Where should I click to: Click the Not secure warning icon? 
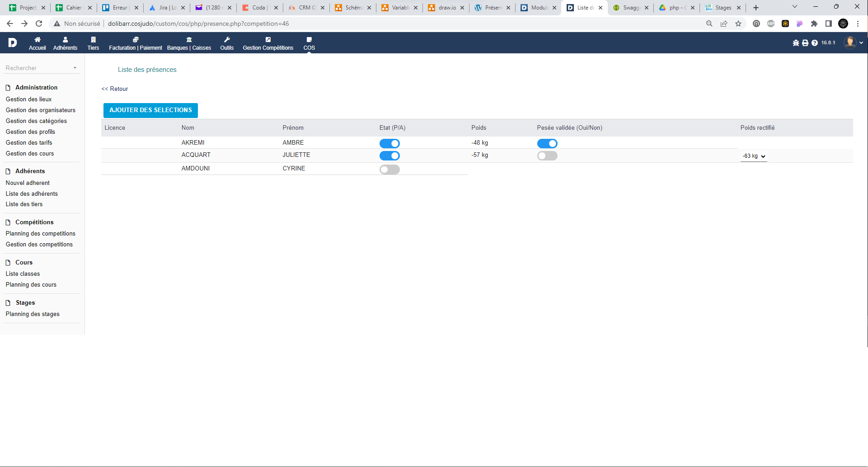click(x=57, y=24)
